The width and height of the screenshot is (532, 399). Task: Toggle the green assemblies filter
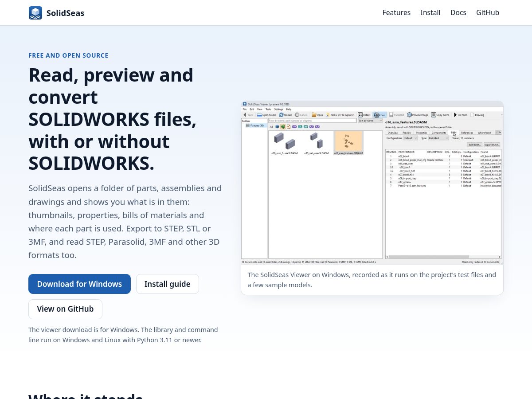click(x=283, y=127)
